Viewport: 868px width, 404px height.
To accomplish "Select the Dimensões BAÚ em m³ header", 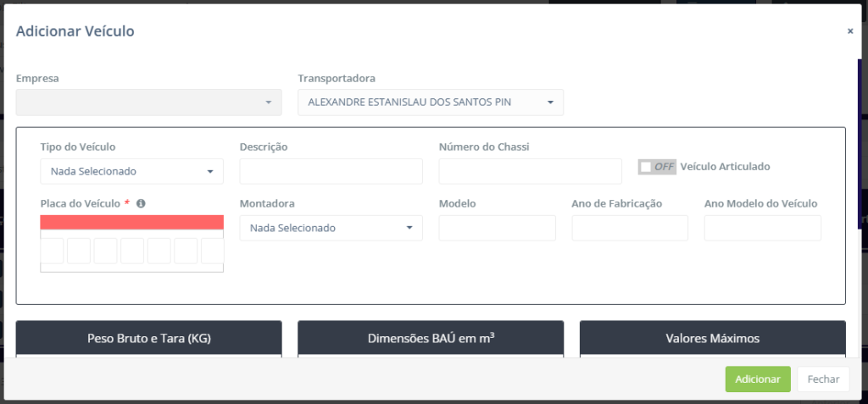I will pos(431,338).
